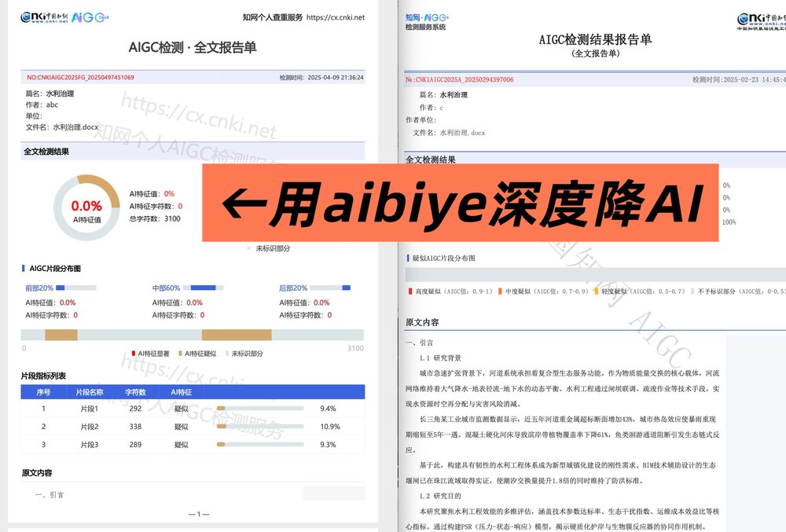Click the progress bar in the 片段2 row

click(260, 426)
